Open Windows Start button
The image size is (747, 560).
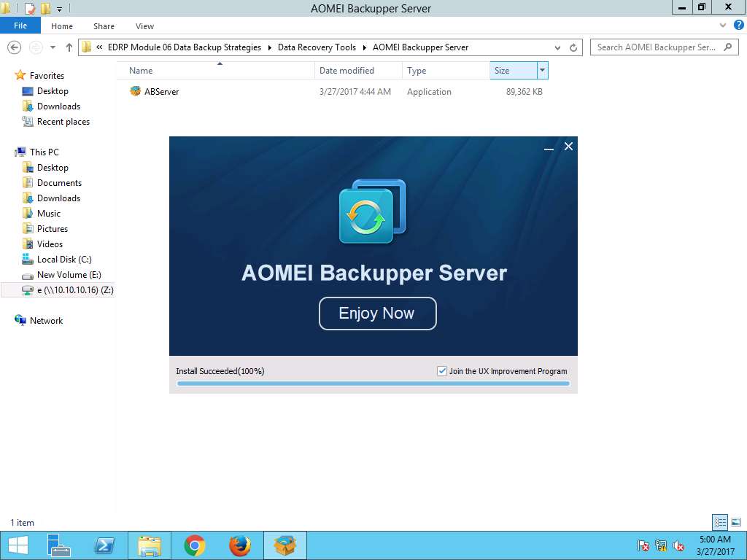[18, 545]
